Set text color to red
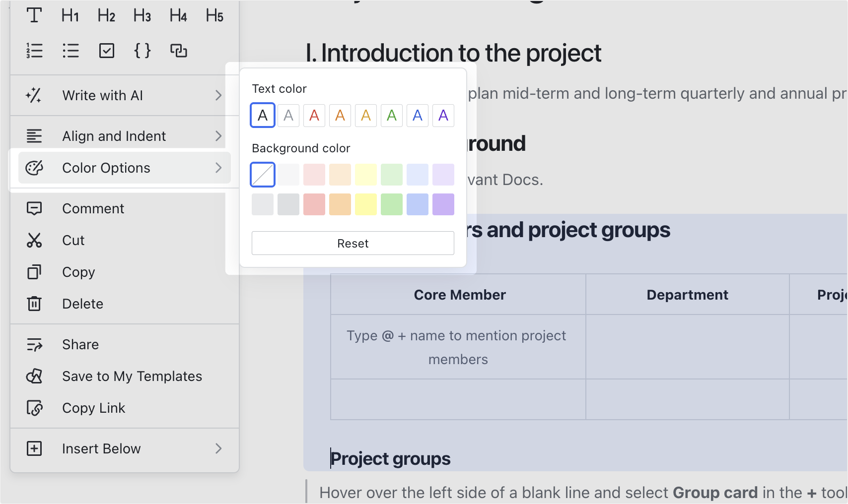Screen dimensions: 848x504 click(x=314, y=115)
